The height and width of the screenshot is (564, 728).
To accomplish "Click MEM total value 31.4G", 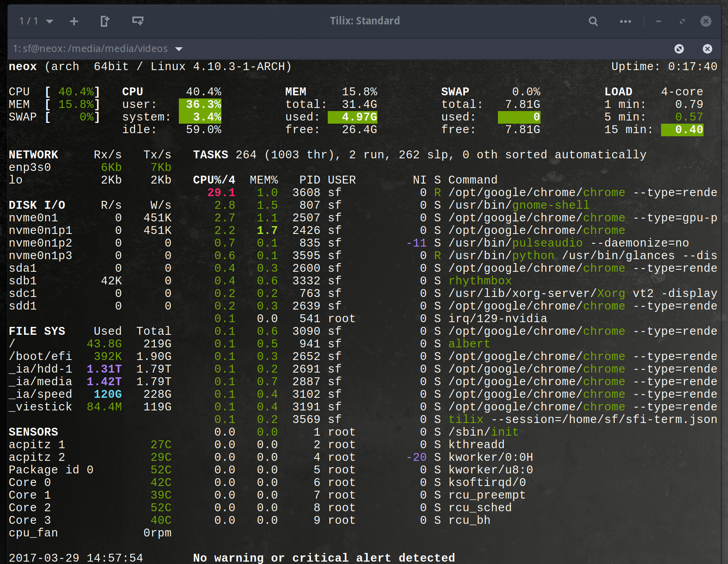I will point(360,104).
